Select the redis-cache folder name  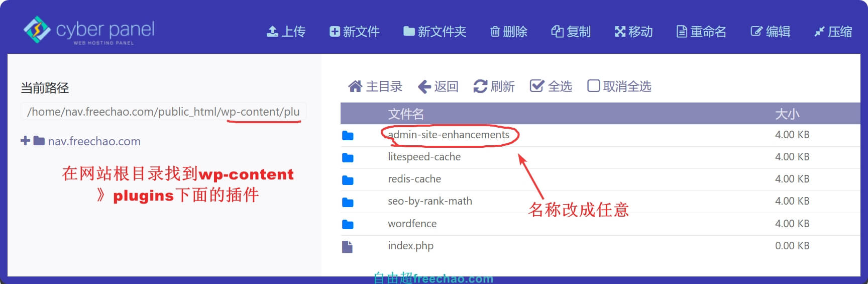(x=414, y=179)
